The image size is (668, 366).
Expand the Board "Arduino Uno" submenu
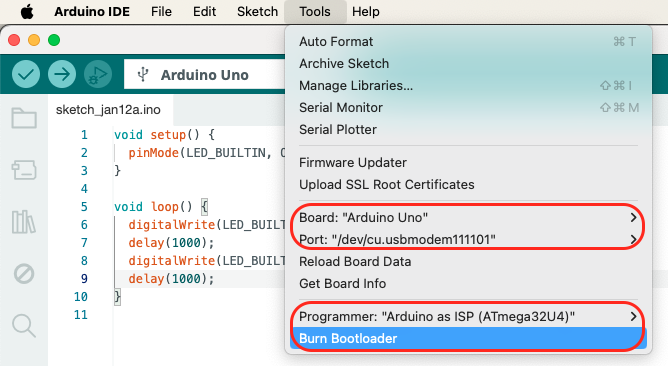coord(469,217)
